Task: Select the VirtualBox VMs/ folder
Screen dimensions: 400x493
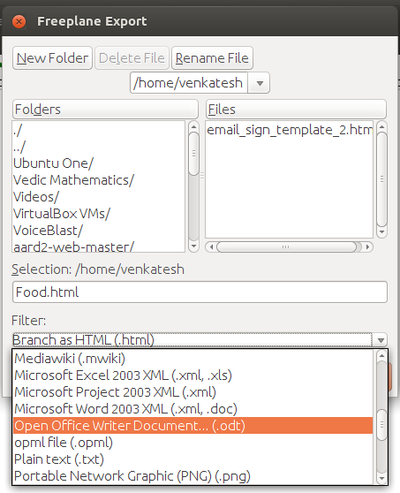Action: point(98,213)
